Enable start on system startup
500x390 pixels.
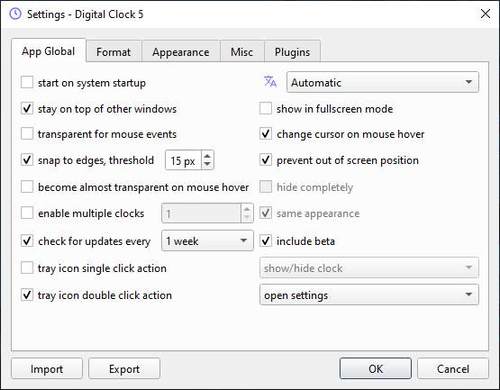coord(27,82)
